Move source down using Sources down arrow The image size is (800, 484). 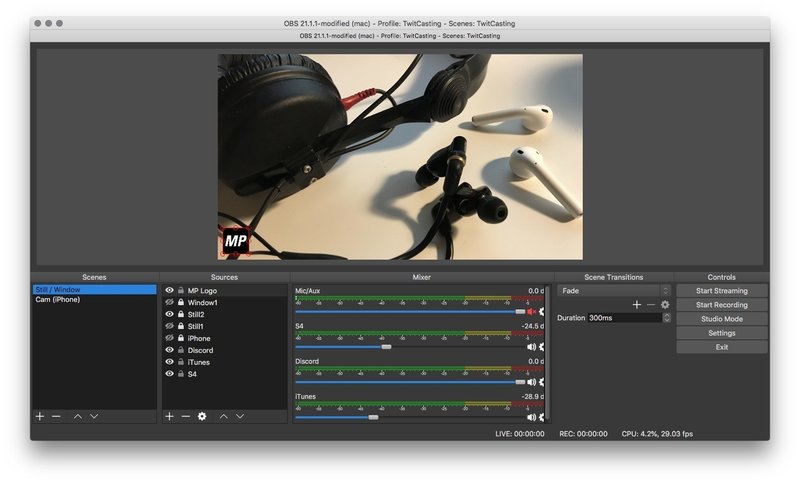(240, 417)
